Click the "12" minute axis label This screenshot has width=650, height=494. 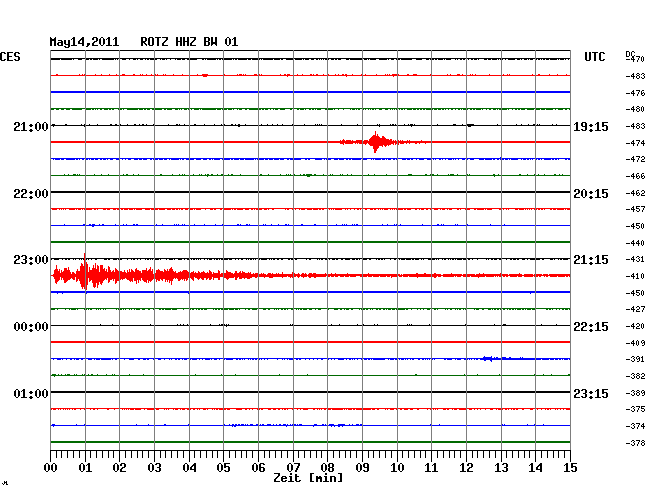[466, 468]
